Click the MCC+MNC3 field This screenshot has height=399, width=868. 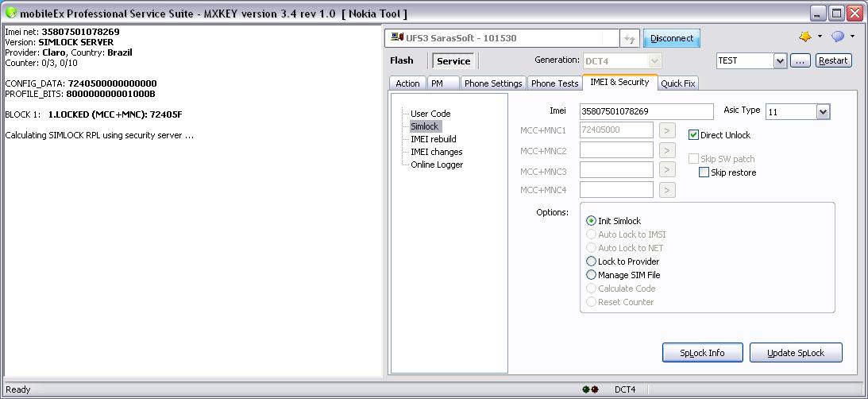coord(616,170)
